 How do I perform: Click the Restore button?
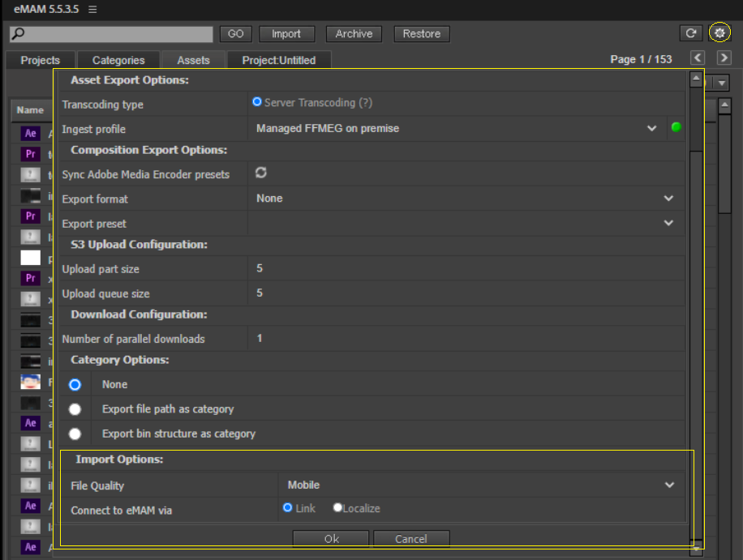click(422, 33)
